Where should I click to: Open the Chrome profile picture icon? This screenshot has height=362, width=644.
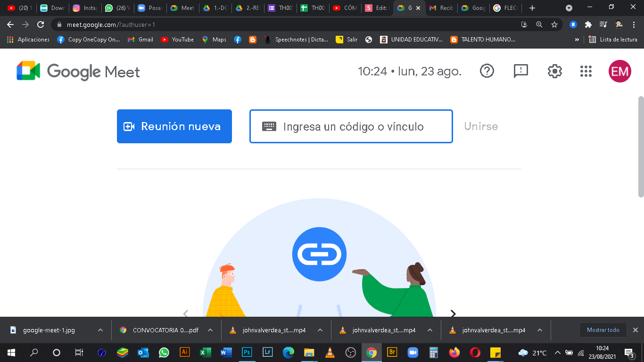pyautogui.click(x=619, y=25)
